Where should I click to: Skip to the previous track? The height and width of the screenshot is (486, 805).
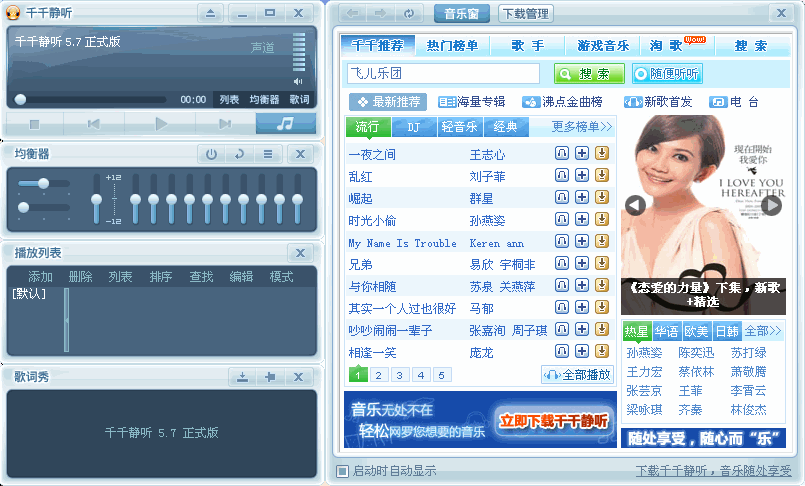(x=93, y=124)
